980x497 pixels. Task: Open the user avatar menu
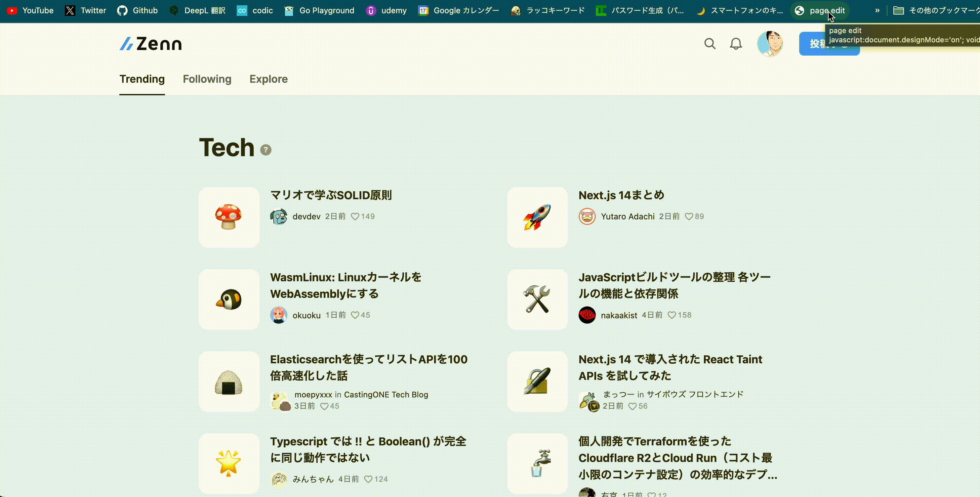tap(770, 44)
